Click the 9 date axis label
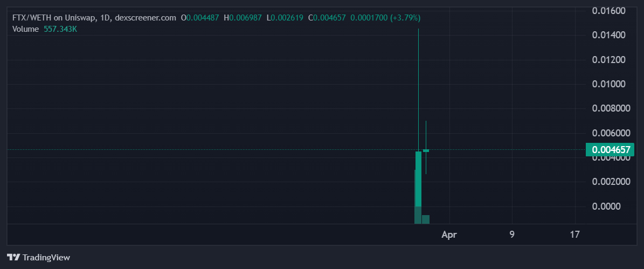This screenshot has height=269, width=644. [512, 234]
